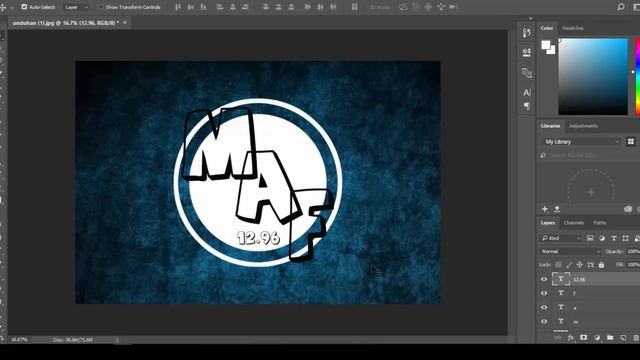
Task: Open the Normal blend mode dropdown
Action: click(570, 251)
